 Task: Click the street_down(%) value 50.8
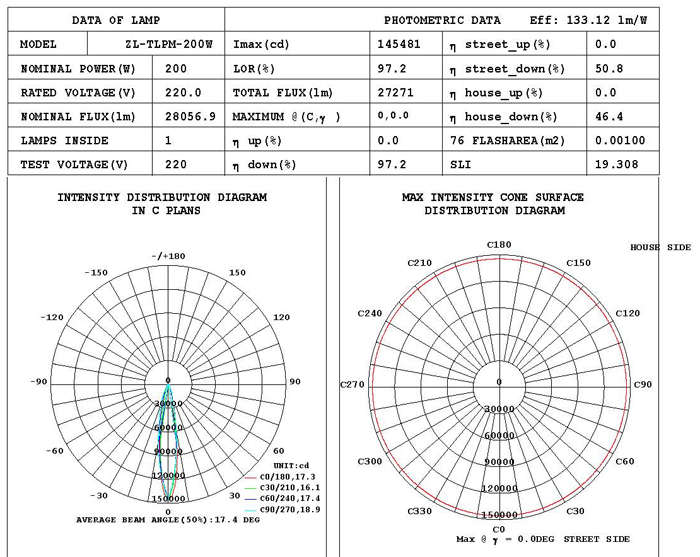pyautogui.click(x=609, y=68)
